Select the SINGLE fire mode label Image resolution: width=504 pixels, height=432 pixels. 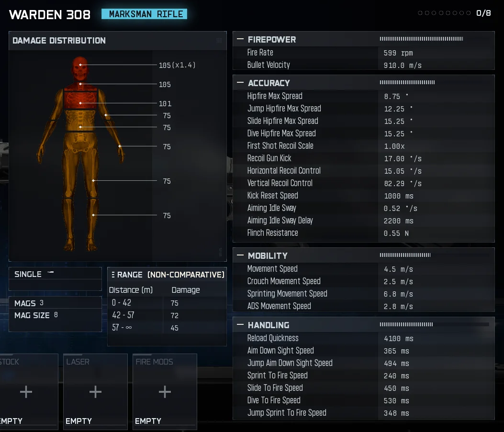click(x=28, y=274)
